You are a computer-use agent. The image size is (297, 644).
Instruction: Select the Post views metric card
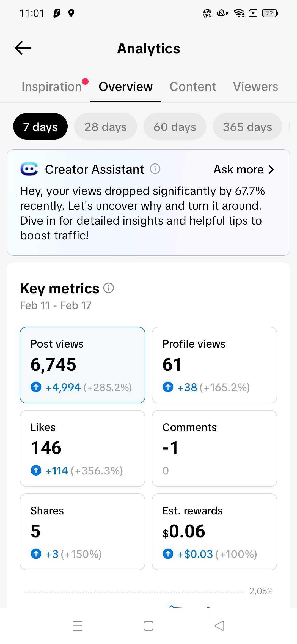click(x=82, y=365)
